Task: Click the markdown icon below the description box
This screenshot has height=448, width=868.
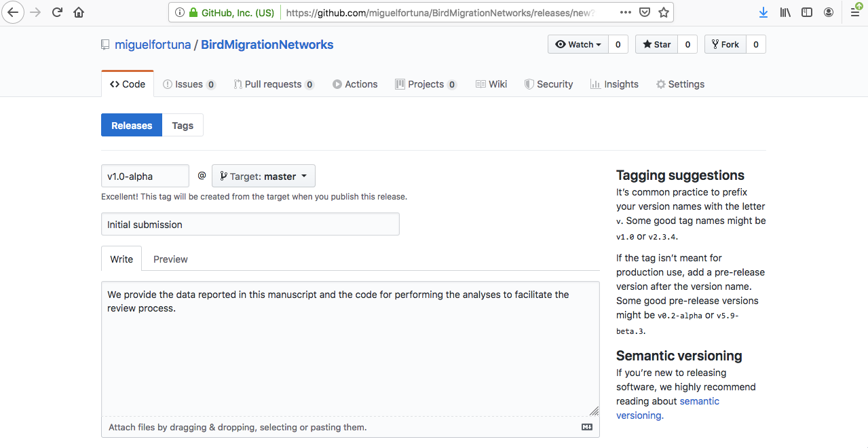Action: (587, 427)
